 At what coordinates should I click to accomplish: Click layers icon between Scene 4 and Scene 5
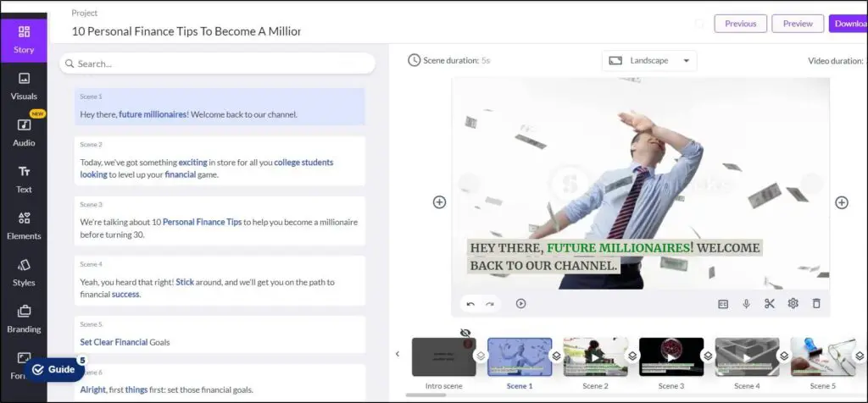783,356
